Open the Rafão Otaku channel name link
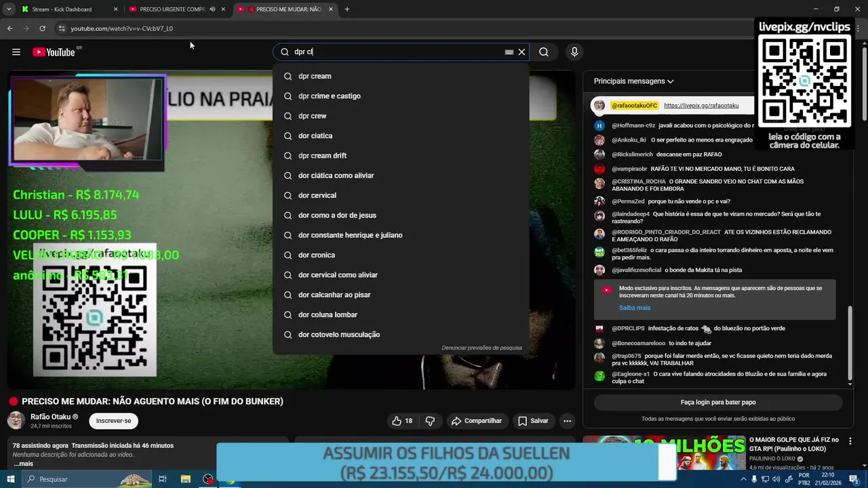 point(54,417)
